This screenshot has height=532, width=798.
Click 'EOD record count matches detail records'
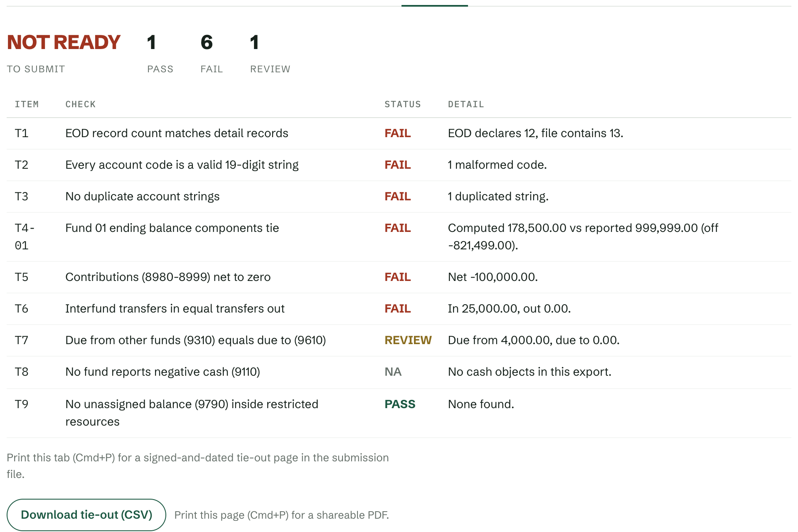pos(177,133)
